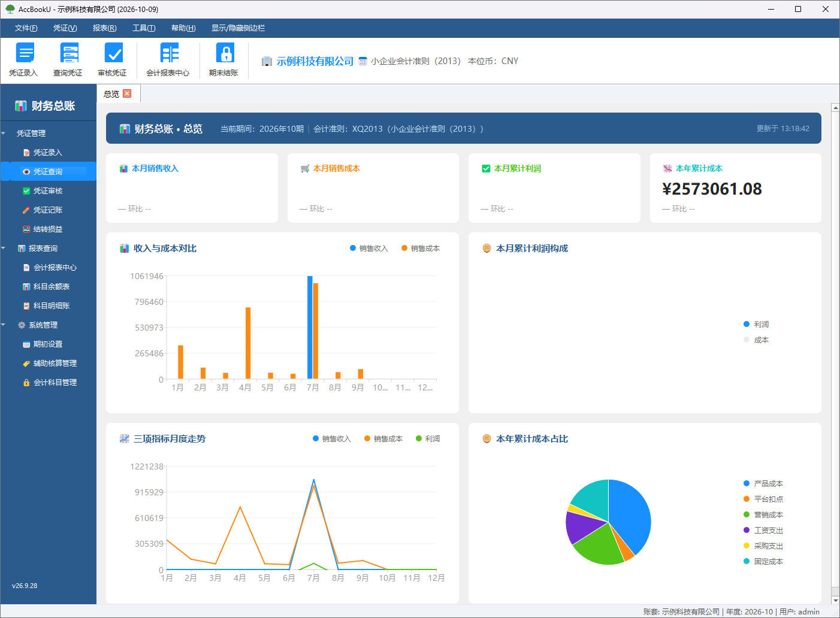Click the scrollbar down arrow
The height and width of the screenshot is (618, 840).
coord(835,599)
